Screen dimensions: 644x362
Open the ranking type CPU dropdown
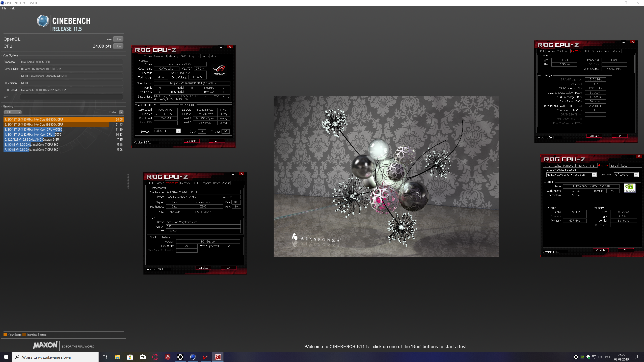click(x=13, y=112)
